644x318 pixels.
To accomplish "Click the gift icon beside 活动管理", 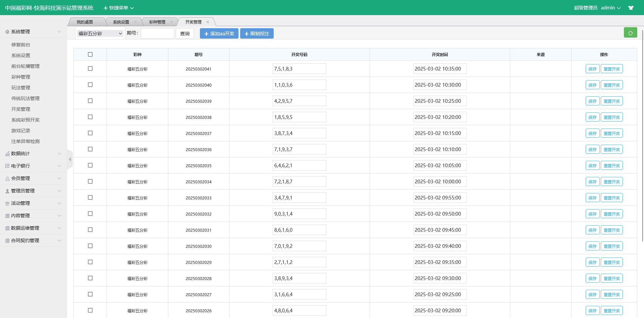I will tap(7, 203).
